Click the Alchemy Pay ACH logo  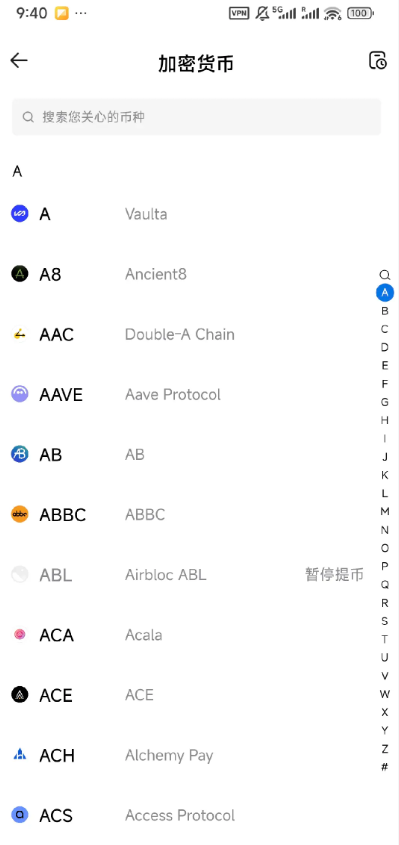pos(20,755)
